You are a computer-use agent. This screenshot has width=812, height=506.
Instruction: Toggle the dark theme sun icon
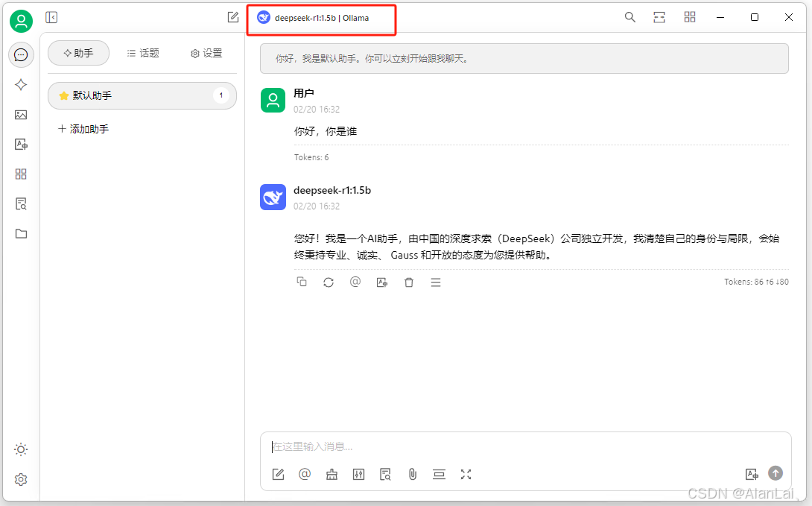point(21,449)
